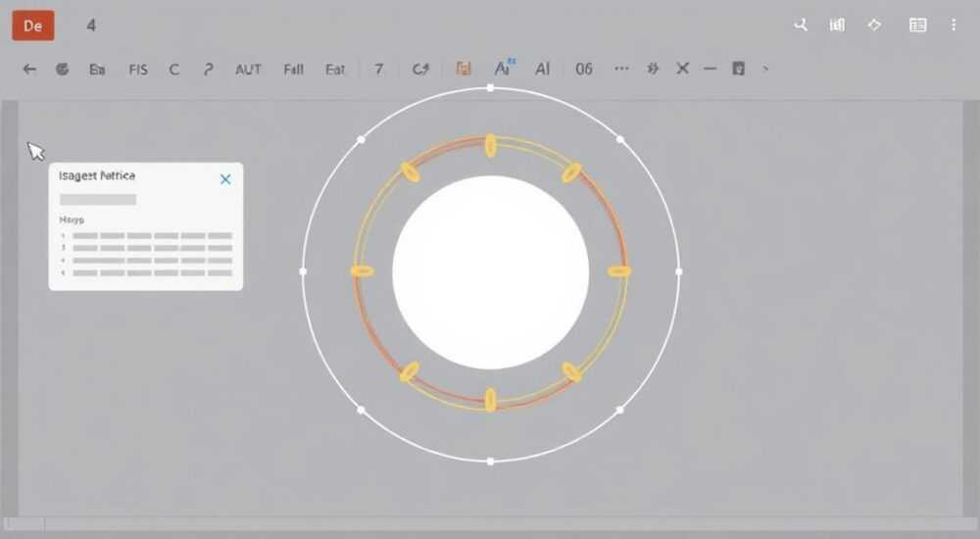The height and width of the screenshot is (539, 980).
Task: Click the right handle of outer circle
Action: pos(679,271)
